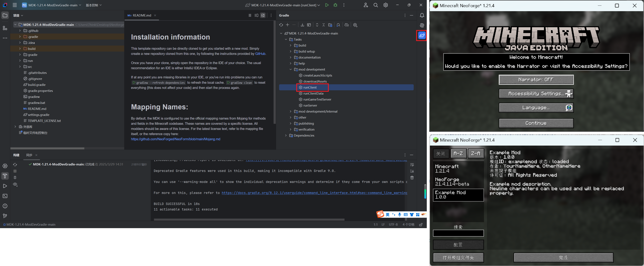Image resolution: width=644 pixels, height=266 pixels.
Task: Open the Project tool window folder icon
Action: 5,15
